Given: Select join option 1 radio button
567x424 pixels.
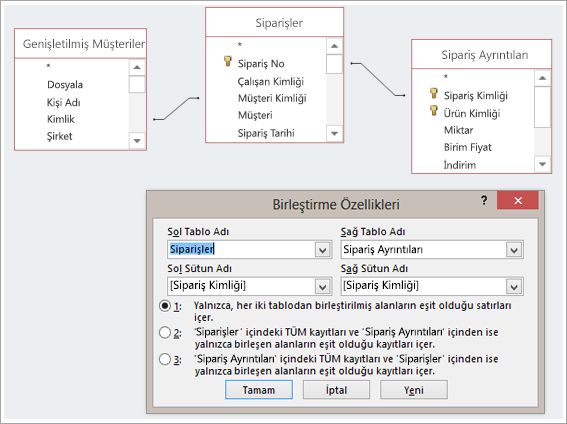Looking at the screenshot, I should 165,306.
